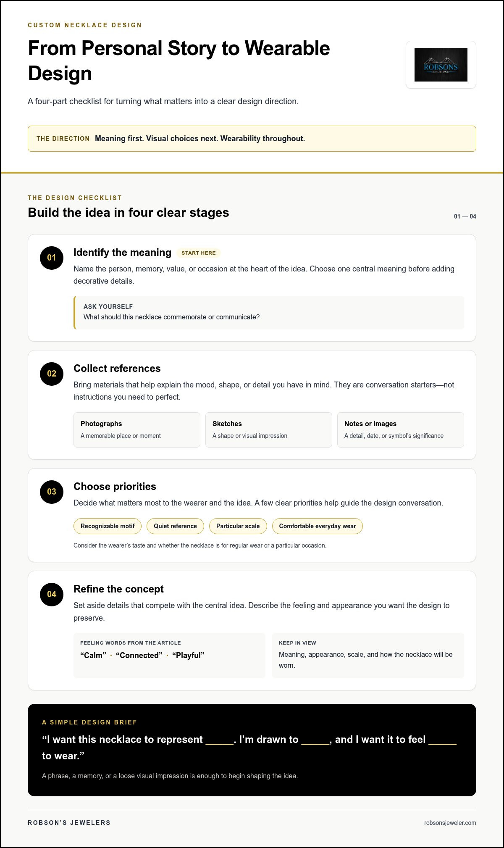Click the "I want this necklace to represent" quote

coord(249,748)
